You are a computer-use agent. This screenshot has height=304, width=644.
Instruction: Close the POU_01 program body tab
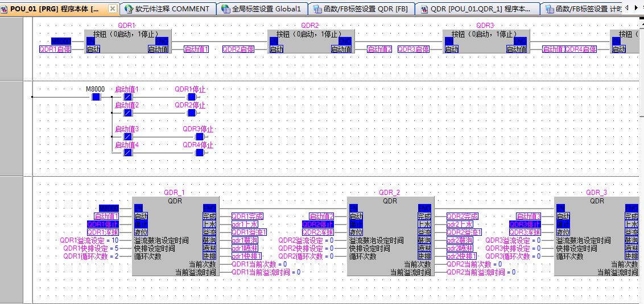pos(112,9)
